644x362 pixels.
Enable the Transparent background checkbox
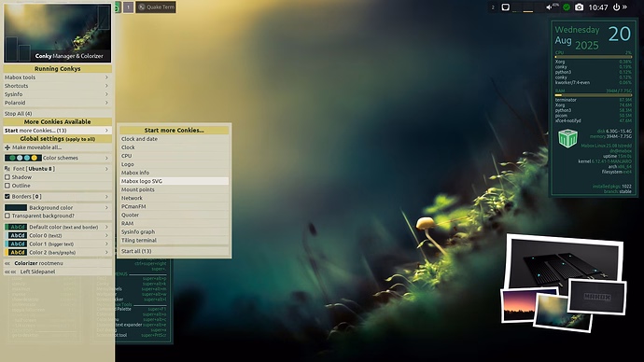(7, 216)
